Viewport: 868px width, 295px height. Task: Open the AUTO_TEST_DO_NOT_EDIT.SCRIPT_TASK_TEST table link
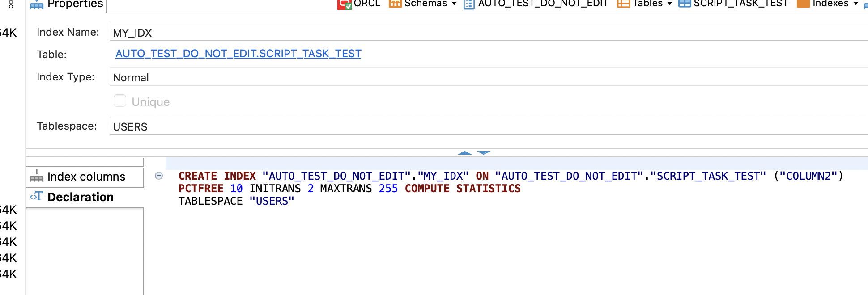pyautogui.click(x=238, y=54)
